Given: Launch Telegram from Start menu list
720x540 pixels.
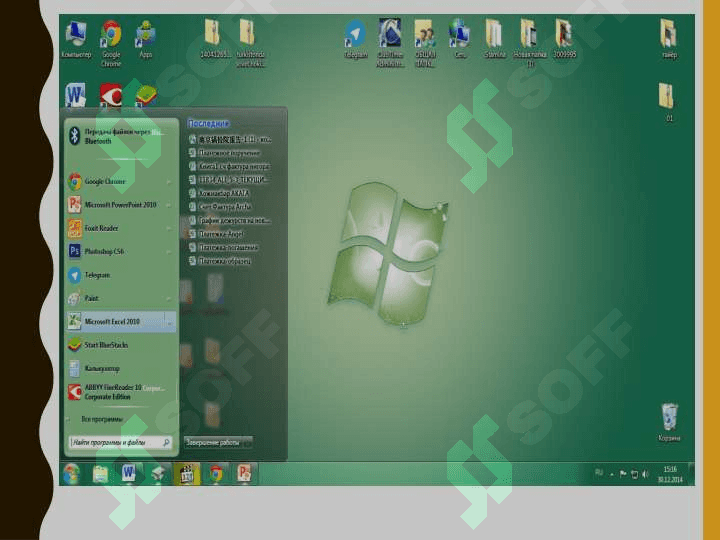Looking at the screenshot, I should tap(120, 275).
